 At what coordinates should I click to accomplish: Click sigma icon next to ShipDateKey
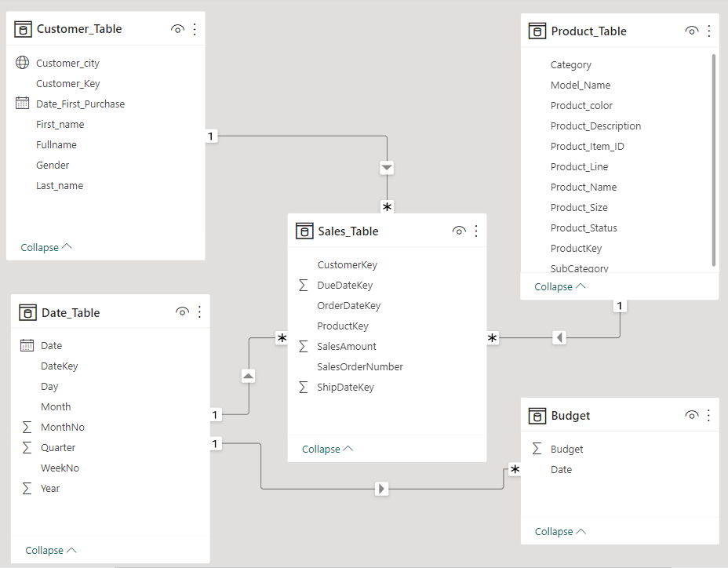[x=303, y=388]
